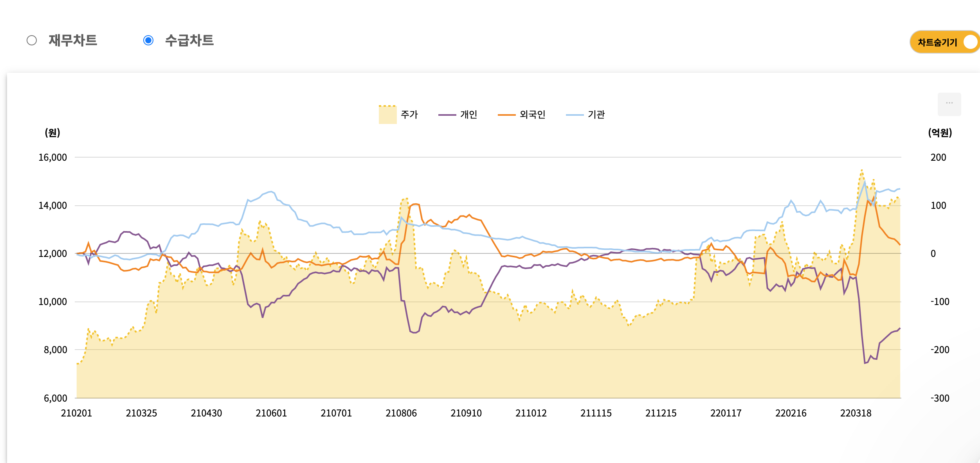Open the chart three-dots options menu
This screenshot has height=463, width=980.
[x=949, y=104]
